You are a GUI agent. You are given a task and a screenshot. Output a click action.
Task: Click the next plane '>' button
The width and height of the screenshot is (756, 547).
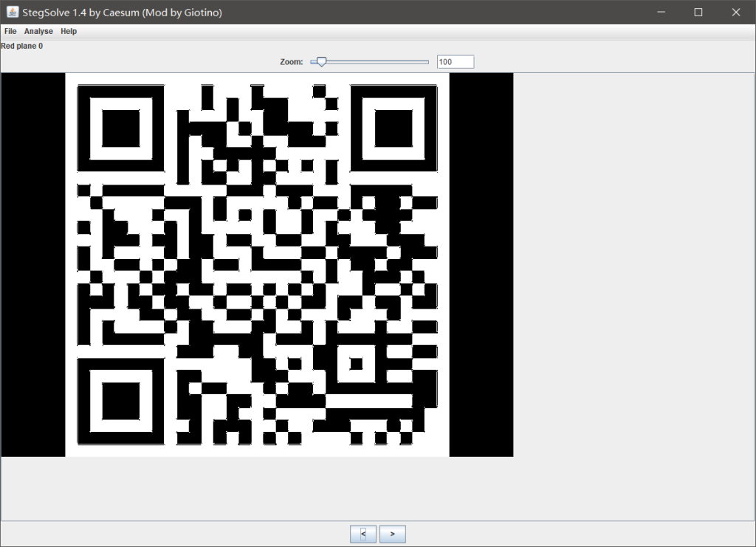pyautogui.click(x=393, y=534)
